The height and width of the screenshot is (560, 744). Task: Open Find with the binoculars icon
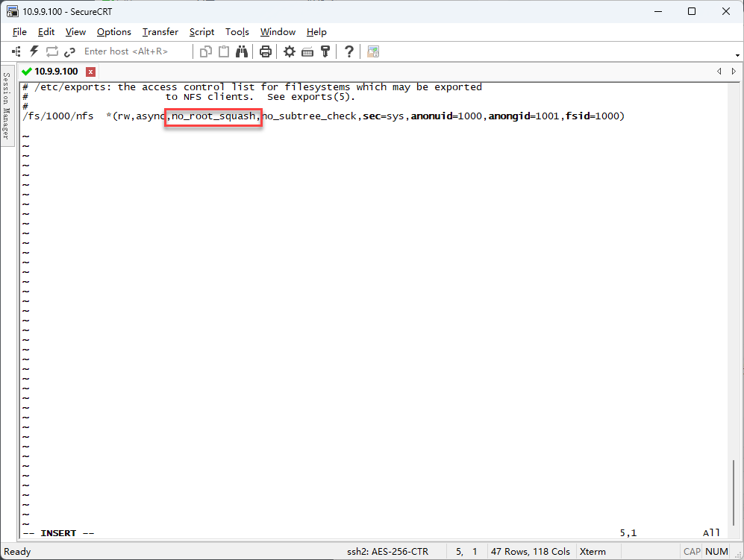pos(242,51)
